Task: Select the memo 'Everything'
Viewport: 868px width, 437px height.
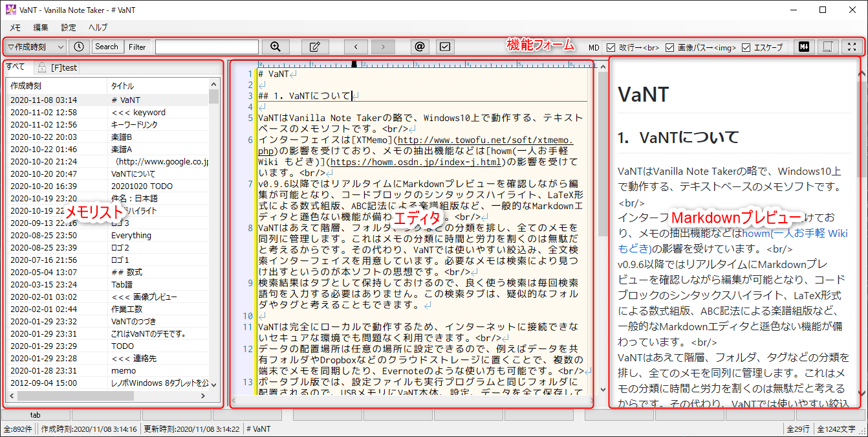Action: coord(107,235)
